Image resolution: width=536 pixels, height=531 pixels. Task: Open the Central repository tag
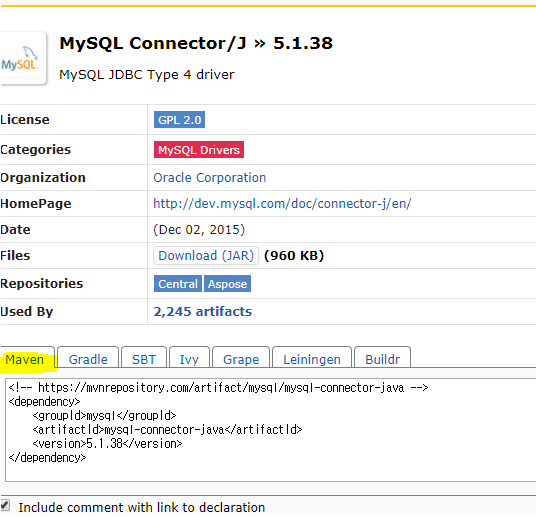coord(178,284)
